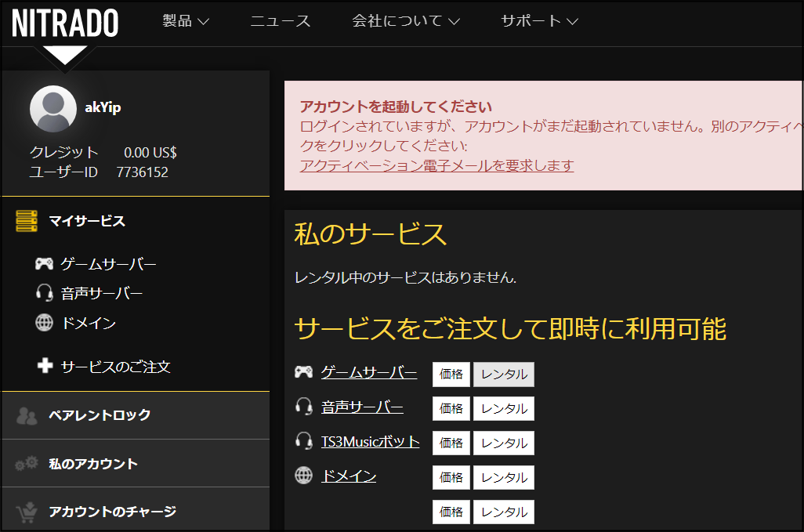Click headset icon next to TS3Musicボット
Viewport: 804px width, 532px height.
point(304,441)
